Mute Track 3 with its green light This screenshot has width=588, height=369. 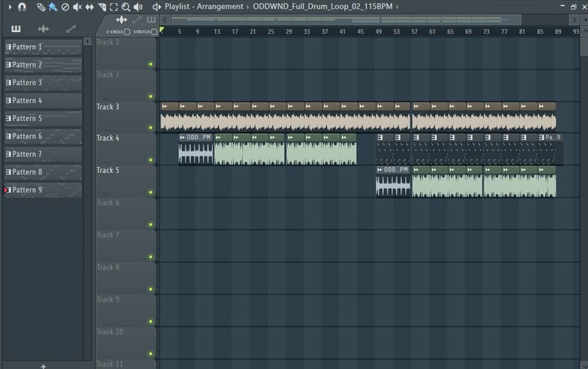[151, 128]
